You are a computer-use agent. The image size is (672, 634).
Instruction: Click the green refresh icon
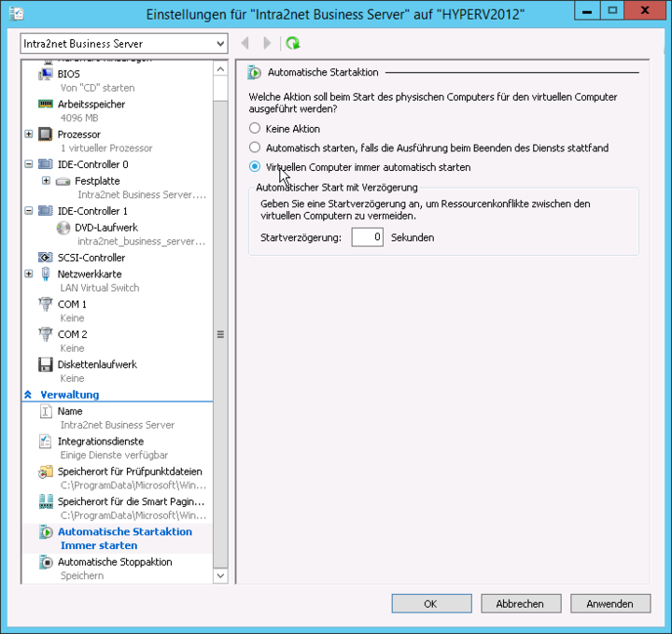(x=293, y=43)
